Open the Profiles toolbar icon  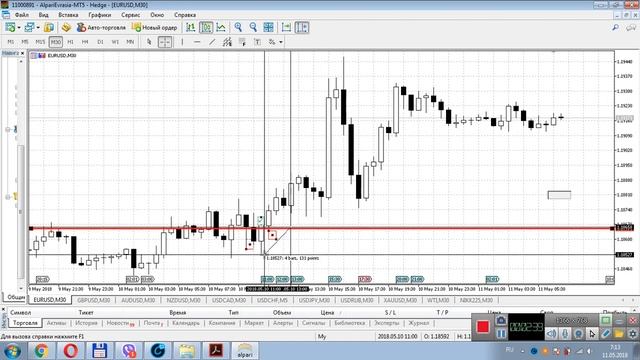(x=29, y=27)
